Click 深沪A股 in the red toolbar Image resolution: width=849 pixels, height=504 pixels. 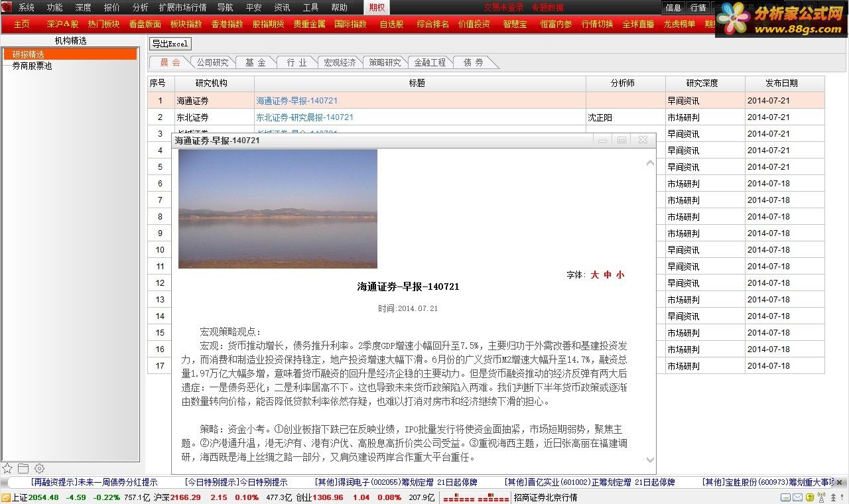[x=62, y=24]
